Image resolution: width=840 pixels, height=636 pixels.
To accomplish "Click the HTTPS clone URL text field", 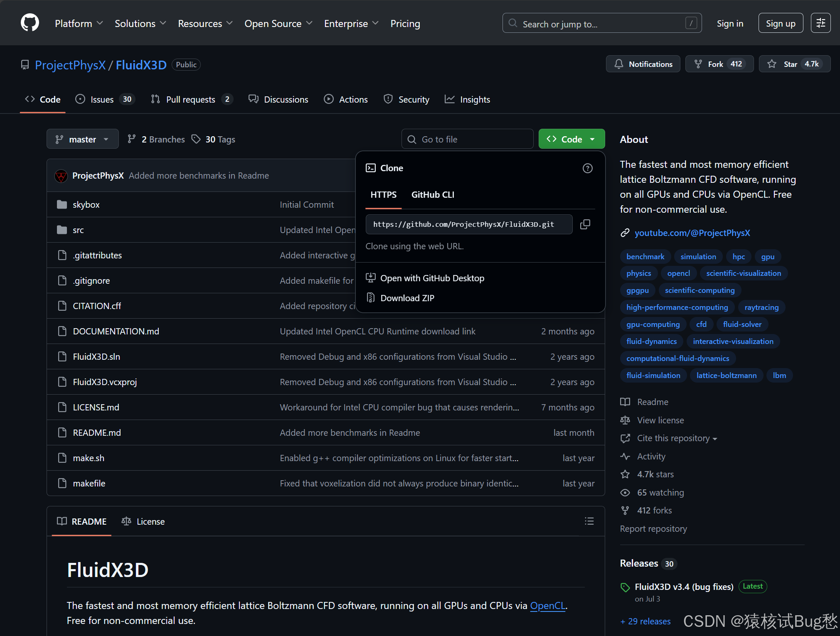I will pyautogui.click(x=469, y=224).
